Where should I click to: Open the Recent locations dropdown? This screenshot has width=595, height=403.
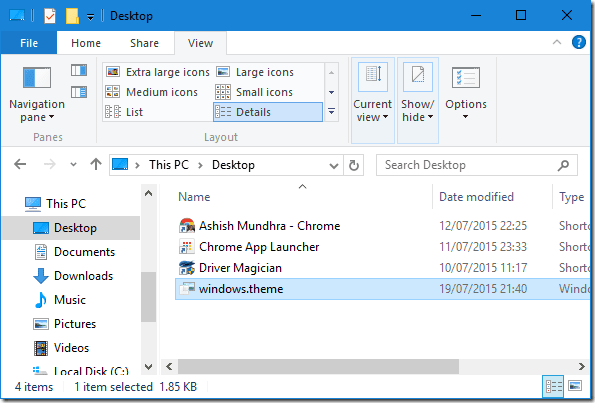click(73, 165)
